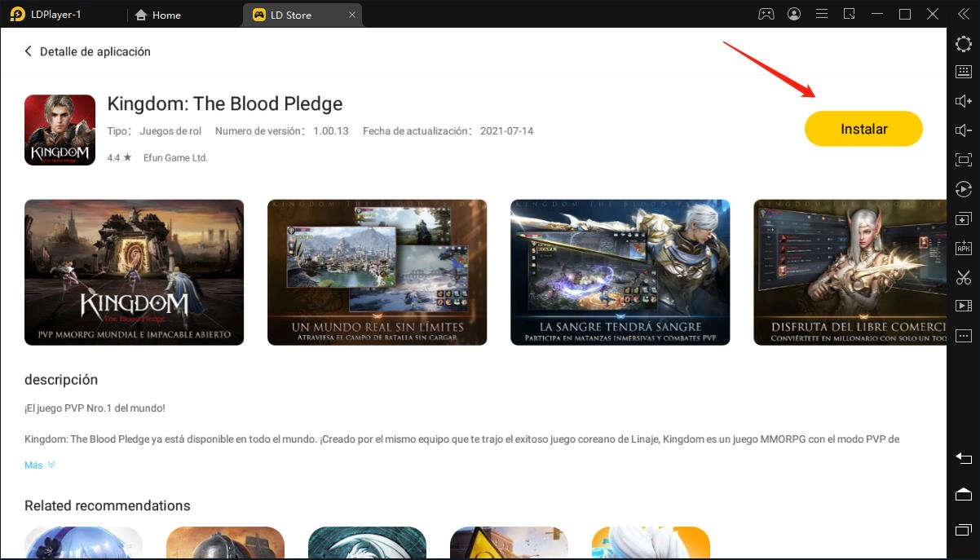Open the user account icon
Image resolution: width=980 pixels, height=560 pixels.
[794, 15]
